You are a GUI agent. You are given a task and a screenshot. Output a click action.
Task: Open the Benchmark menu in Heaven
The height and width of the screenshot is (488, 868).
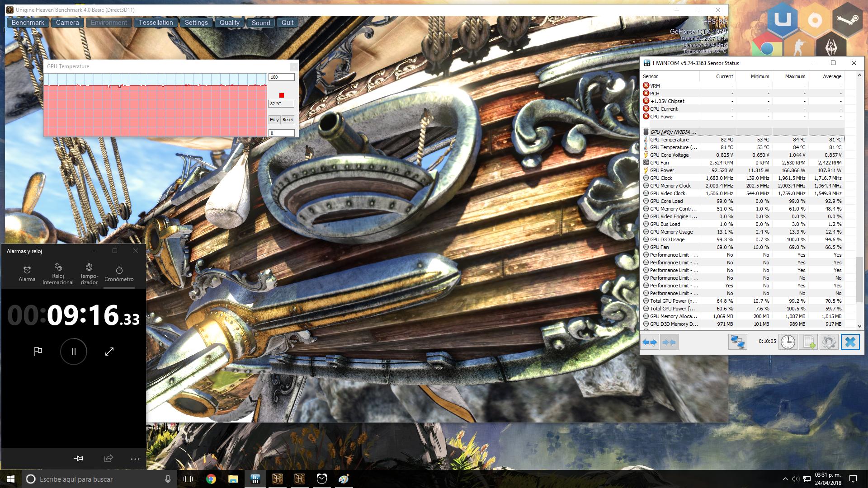28,23
